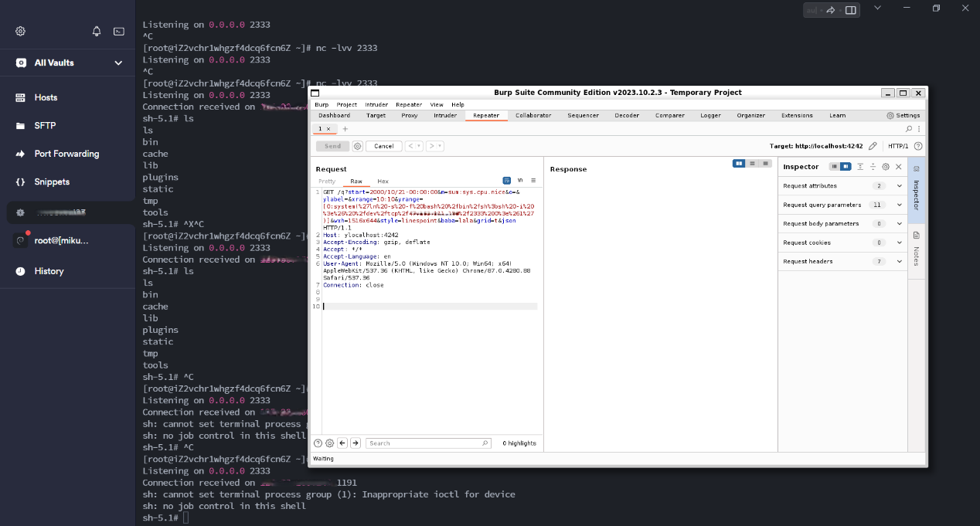980x526 pixels.
Task: Expand Request headers section
Action: point(900,261)
